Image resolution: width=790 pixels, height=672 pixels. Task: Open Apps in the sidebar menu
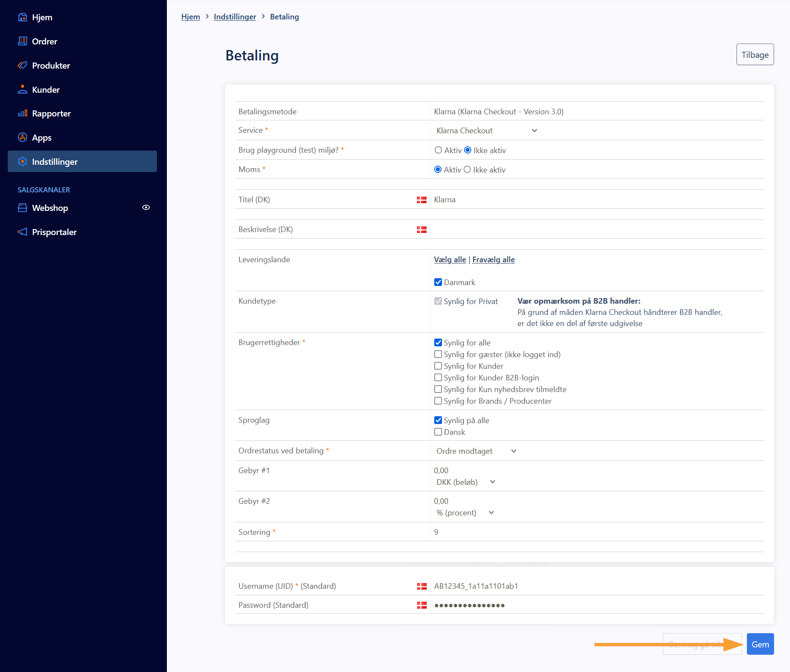tap(82, 138)
